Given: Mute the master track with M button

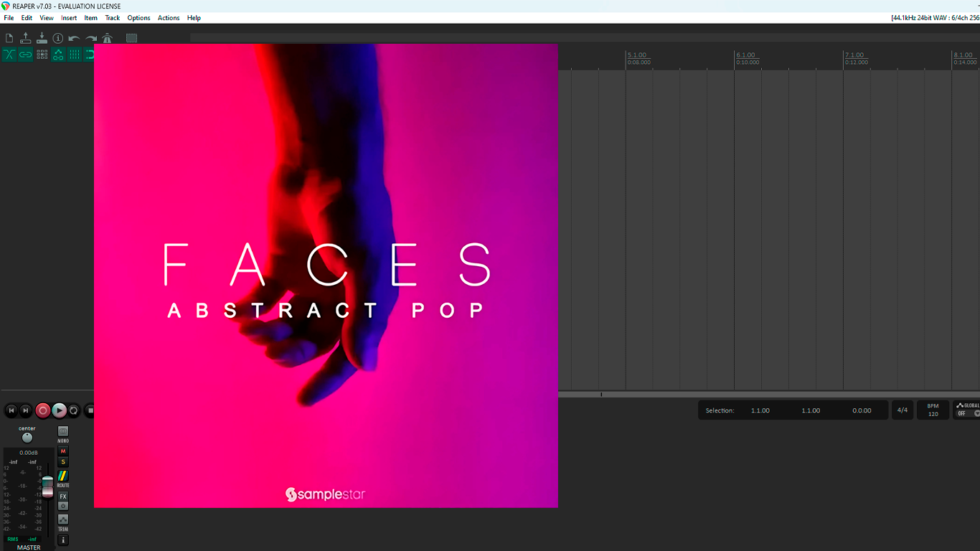Looking at the screenshot, I should click(63, 451).
